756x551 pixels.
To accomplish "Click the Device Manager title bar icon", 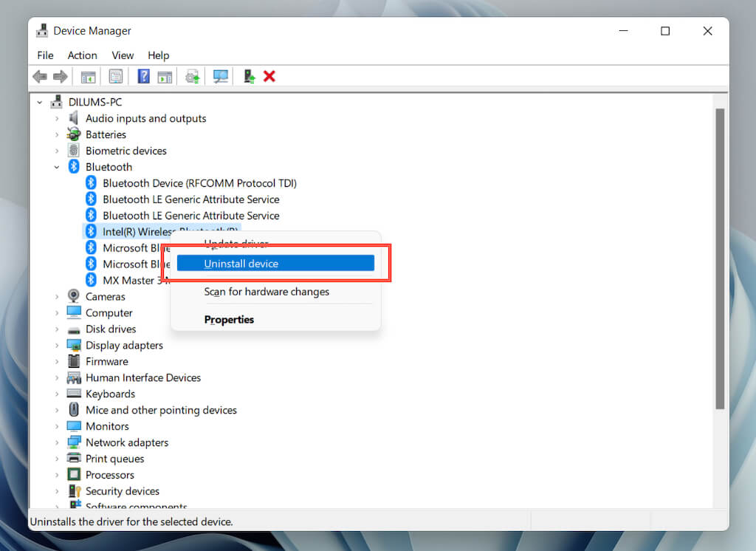I will (42, 30).
